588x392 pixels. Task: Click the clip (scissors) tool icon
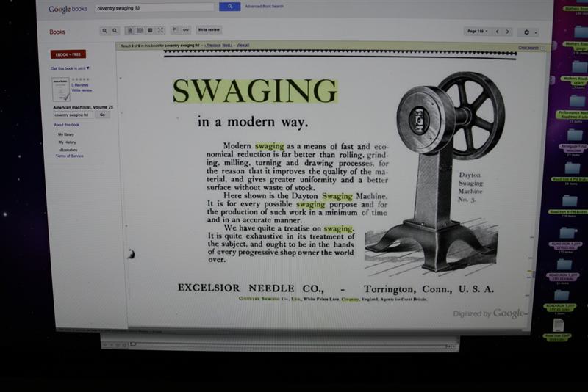tap(175, 29)
